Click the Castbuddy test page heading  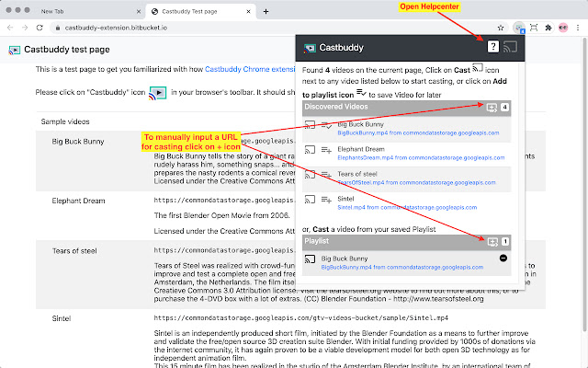(x=67, y=50)
